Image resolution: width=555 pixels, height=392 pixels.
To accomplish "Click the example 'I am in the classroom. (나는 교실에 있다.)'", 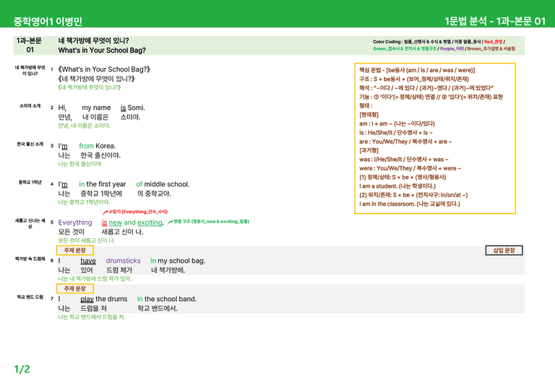I will point(410,204).
